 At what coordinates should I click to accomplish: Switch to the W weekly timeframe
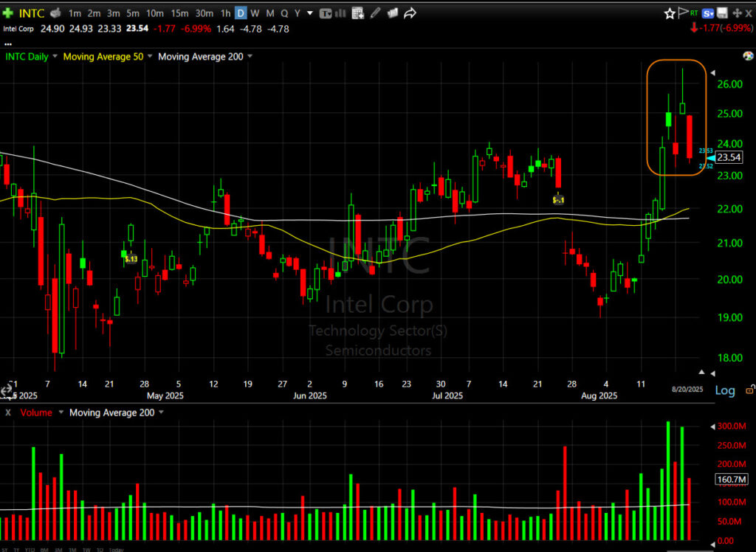(x=255, y=13)
